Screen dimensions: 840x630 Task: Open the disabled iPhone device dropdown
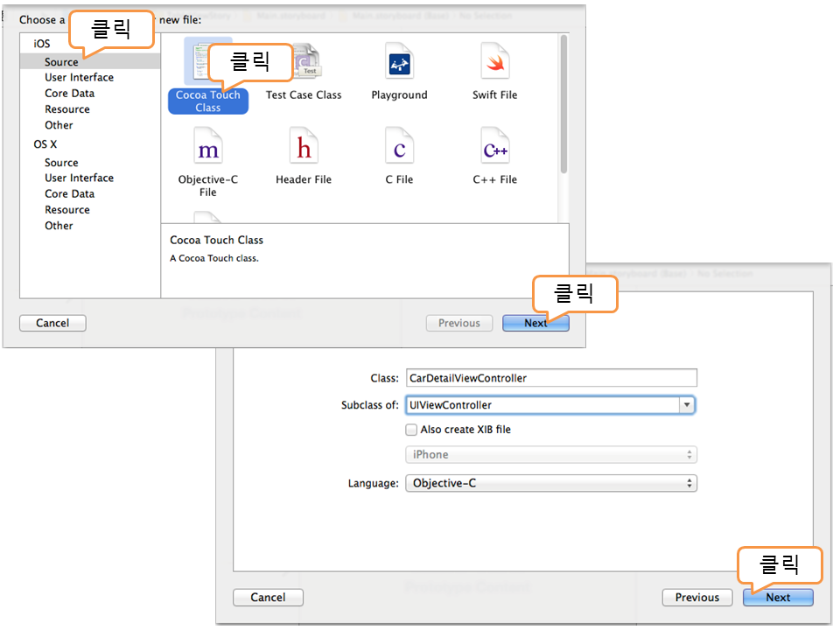pyautogui.click(x=551, y=455)
